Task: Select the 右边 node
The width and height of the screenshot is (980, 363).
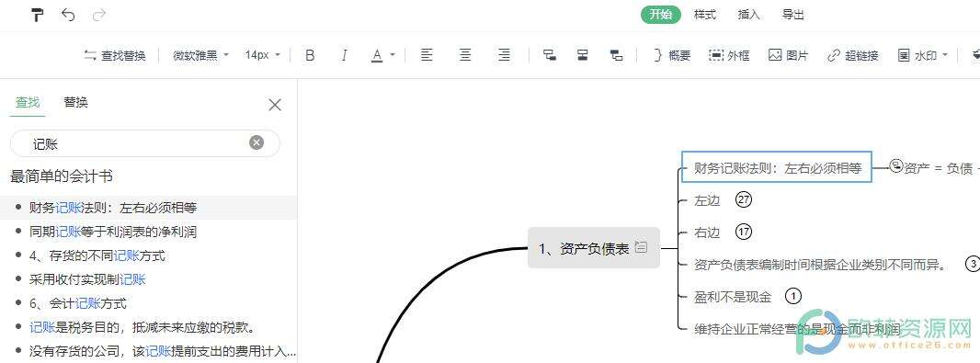Action: click(708, 233)
